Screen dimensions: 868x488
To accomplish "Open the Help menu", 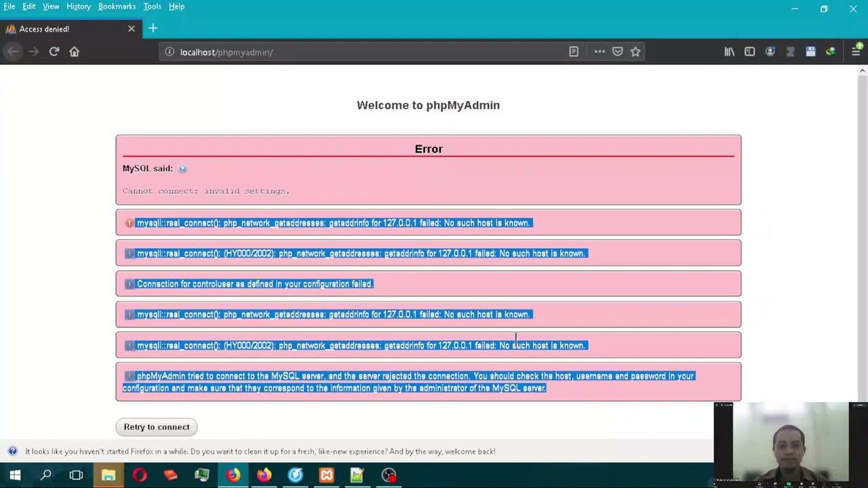I will [176, 6].
